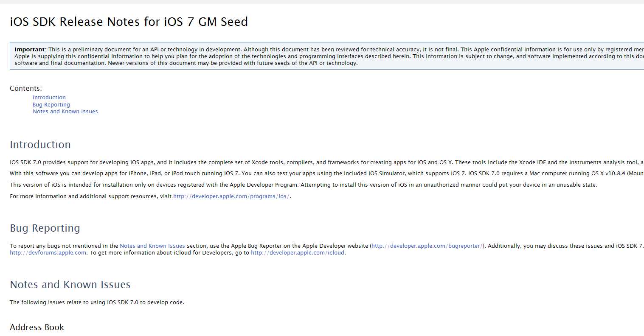This screenshot has height=336, width=644.
Task: Click the Notes and Known Issues heading
Action: pyautogui.click(x=70, y=285)
